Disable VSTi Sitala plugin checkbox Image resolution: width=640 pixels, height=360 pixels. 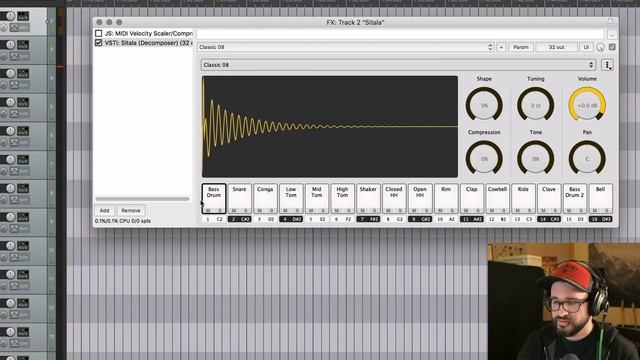[x=98, y=42]
